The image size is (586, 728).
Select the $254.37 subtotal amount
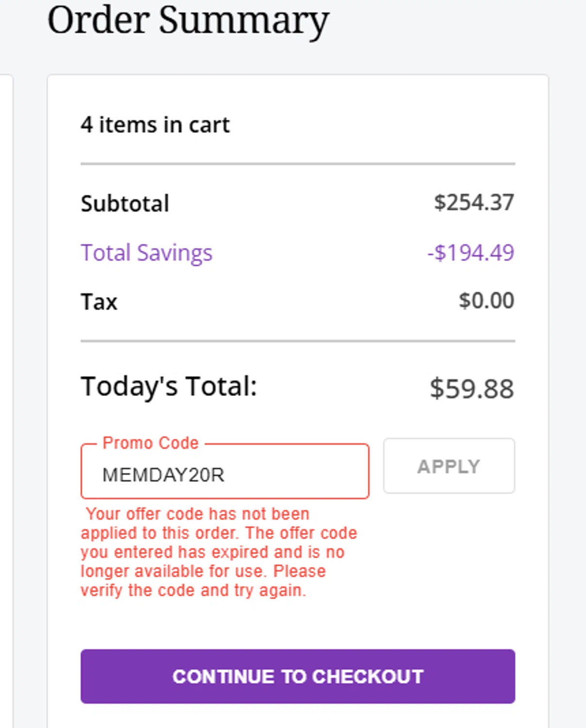click(473, 202)
